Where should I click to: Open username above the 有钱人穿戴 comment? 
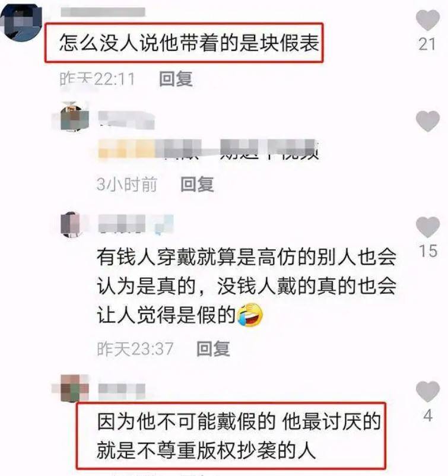coord(136,224)
